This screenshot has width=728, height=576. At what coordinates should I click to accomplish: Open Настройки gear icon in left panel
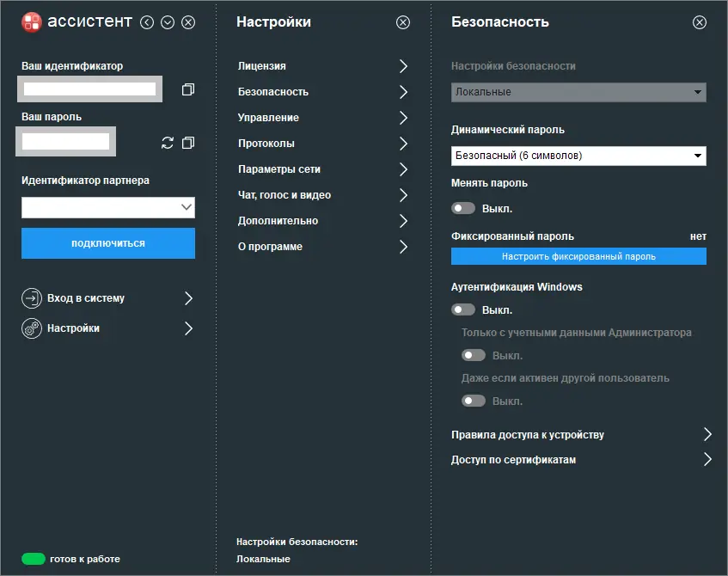(x=32, y=328)
